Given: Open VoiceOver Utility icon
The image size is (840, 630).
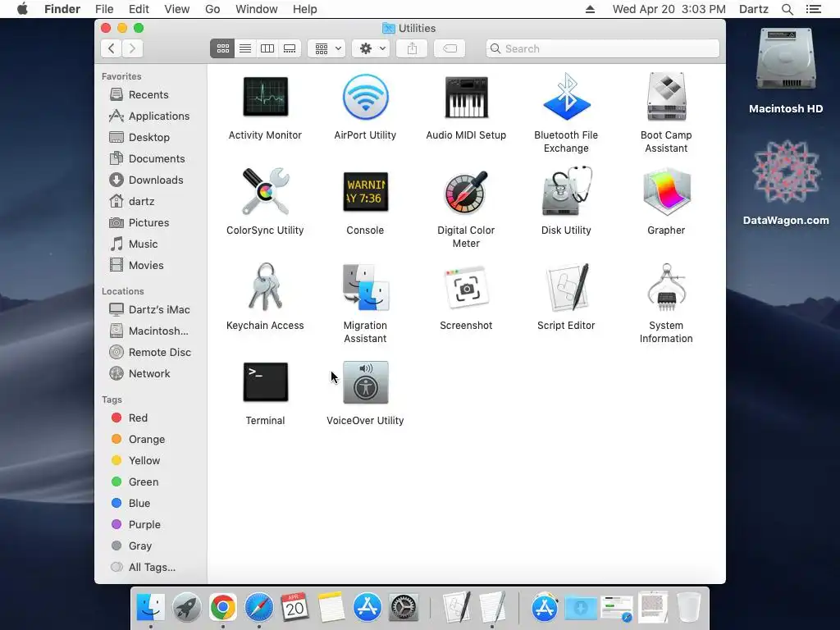Looking at the screenshot, I should (365, 382).
